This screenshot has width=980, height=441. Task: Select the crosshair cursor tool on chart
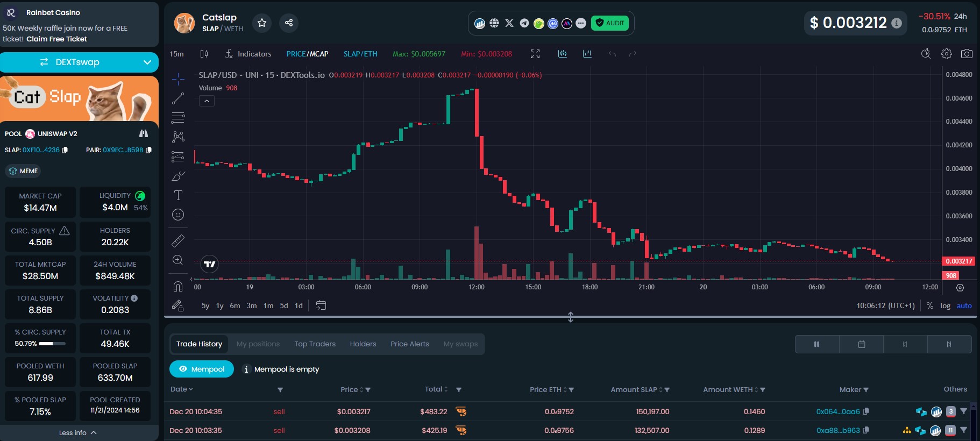click(178, 79)
